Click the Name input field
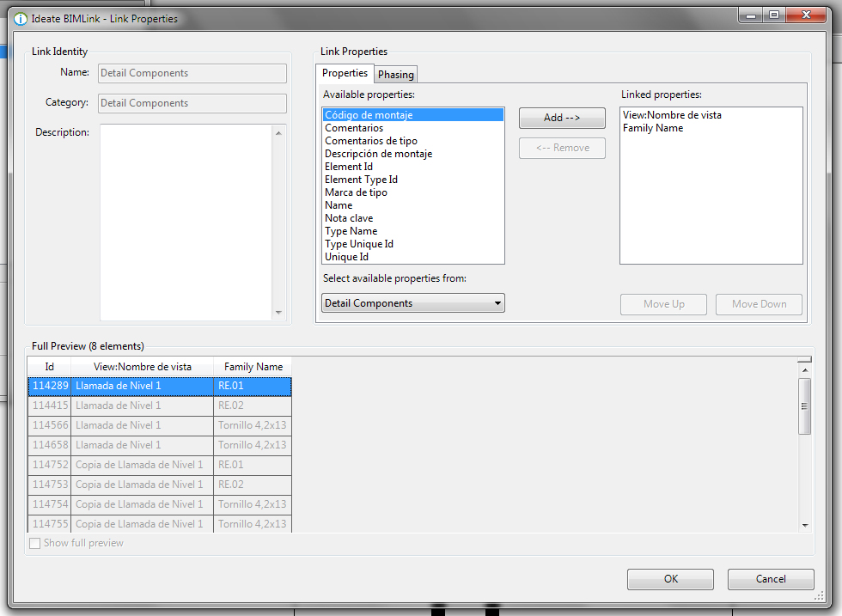The image size is (842, 616). pos(192,73)
